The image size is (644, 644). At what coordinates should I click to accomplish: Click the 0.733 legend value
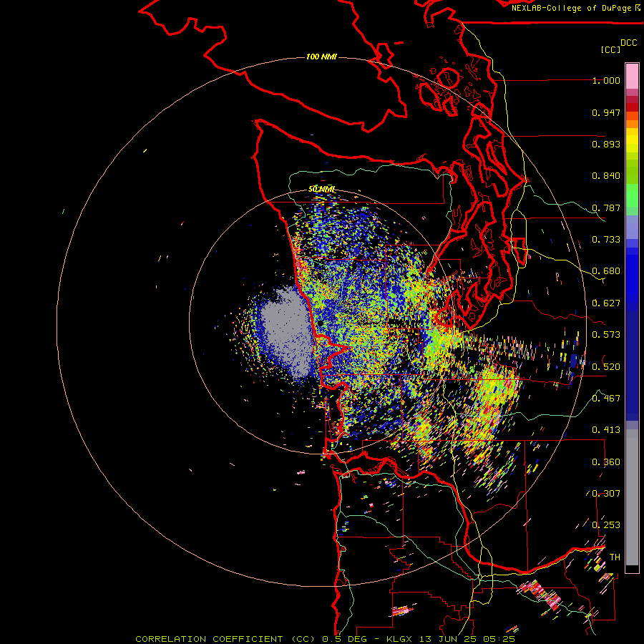click(x=606, y=240)
